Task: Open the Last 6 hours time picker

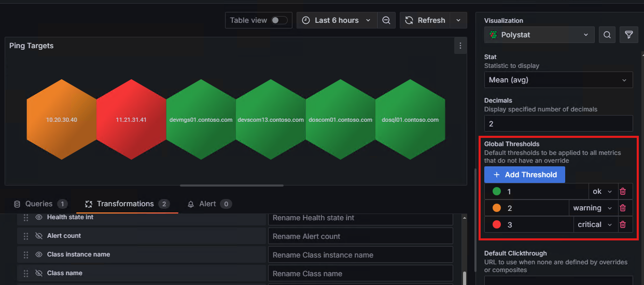Action: coord(337,20)
